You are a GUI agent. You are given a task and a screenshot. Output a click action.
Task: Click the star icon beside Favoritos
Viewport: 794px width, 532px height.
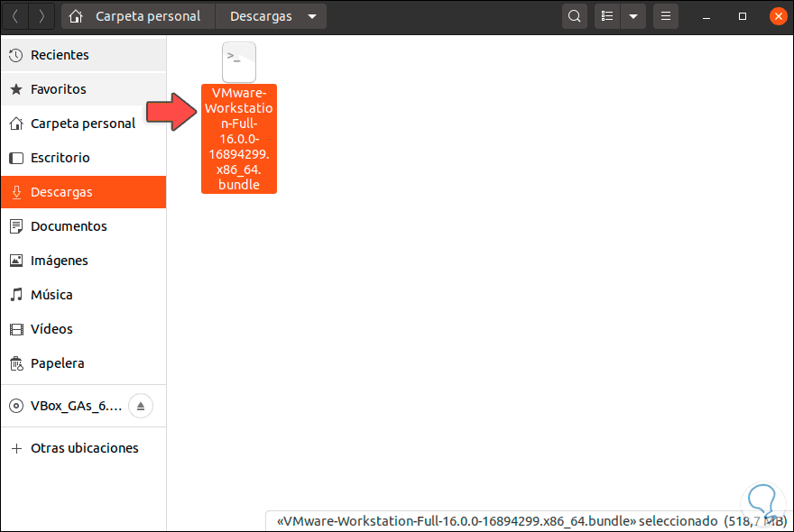pos(16,89)
